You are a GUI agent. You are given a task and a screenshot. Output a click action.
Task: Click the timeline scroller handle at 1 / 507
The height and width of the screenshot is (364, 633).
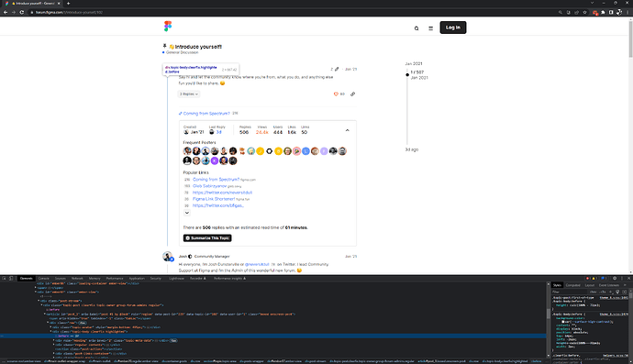click(x=407, y=74)
